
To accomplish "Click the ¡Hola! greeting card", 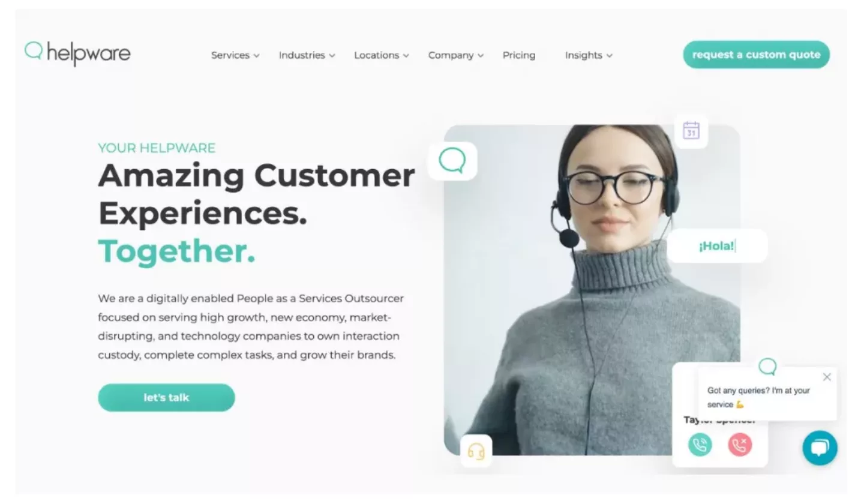I will (x=717, y=246).
